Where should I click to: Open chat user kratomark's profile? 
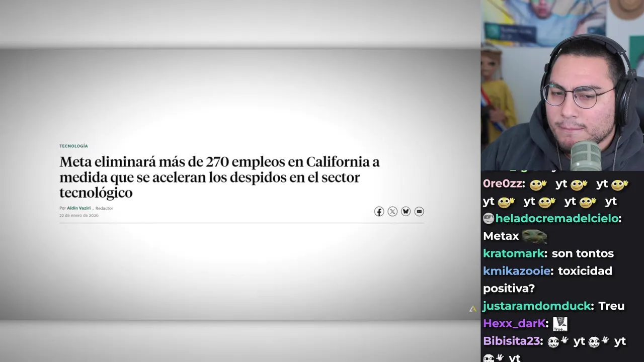[x=514, y=253]
